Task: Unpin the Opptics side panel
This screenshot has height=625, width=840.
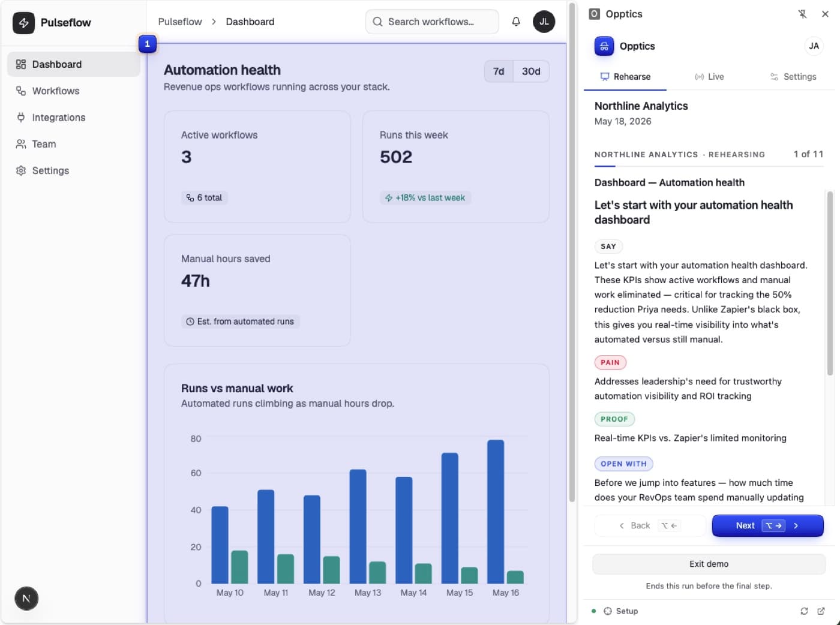Action: coord(802,14)
